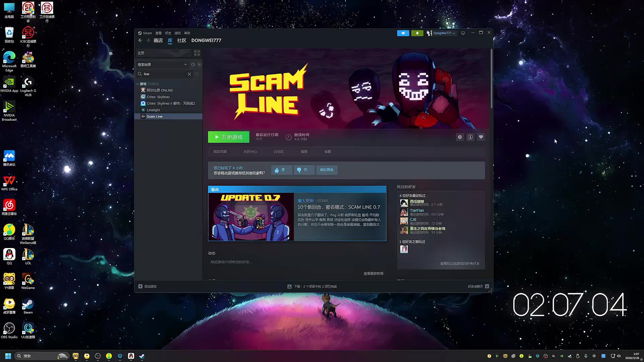Expand the 搜索结果 collection dropdown
The width and height of the screenshot is (644, 362).
(185, 64)
